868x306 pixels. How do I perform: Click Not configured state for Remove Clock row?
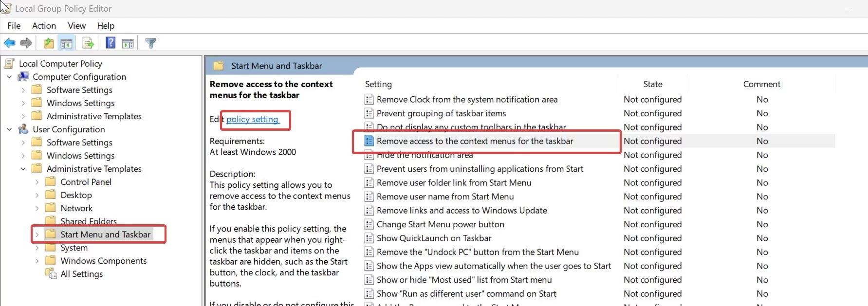652,99
